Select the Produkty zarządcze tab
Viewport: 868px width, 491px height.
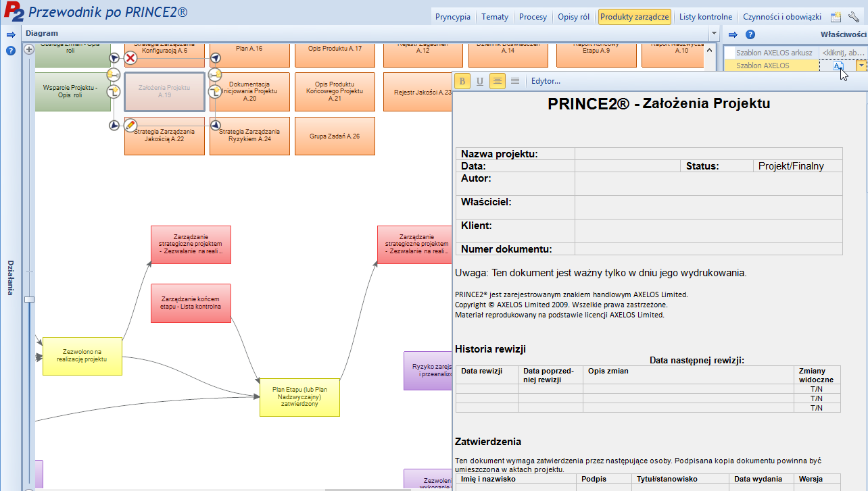click(634, 17)
